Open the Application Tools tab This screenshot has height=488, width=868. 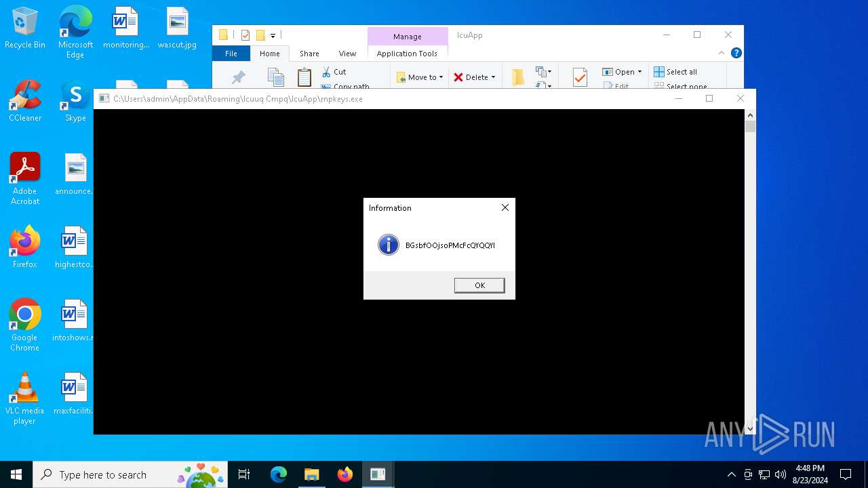[407, 54]
